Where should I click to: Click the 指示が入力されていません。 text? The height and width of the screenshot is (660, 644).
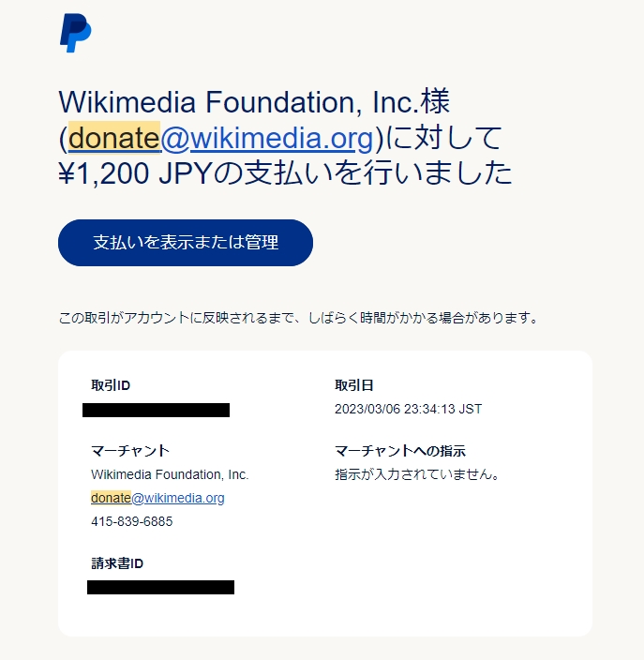(417, 474)
